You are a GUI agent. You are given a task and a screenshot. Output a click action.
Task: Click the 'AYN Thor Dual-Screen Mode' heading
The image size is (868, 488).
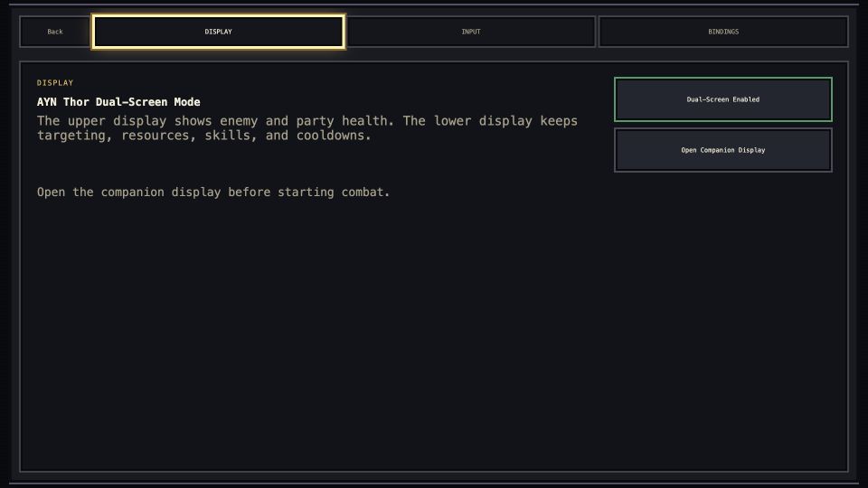[118, 102]
